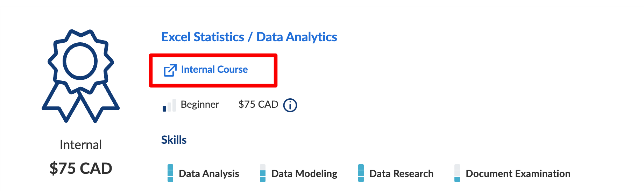Click the inner circle of the award badge
644x191 pixels.
(x=80, y=61)
